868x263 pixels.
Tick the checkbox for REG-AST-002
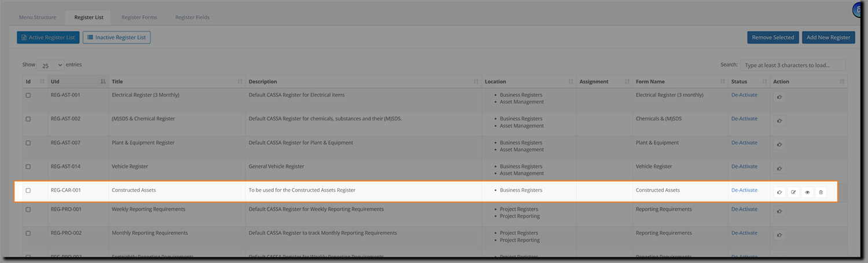tap(28, 119)
